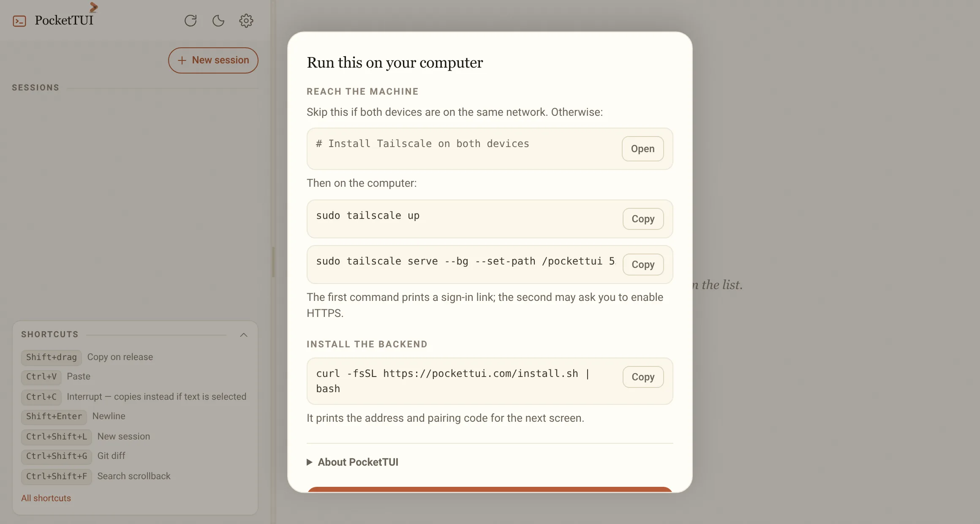The height and width of the screenshot is (524, 980).
Task: Click the Ctrl+C shortcut key
Action: 41,397
